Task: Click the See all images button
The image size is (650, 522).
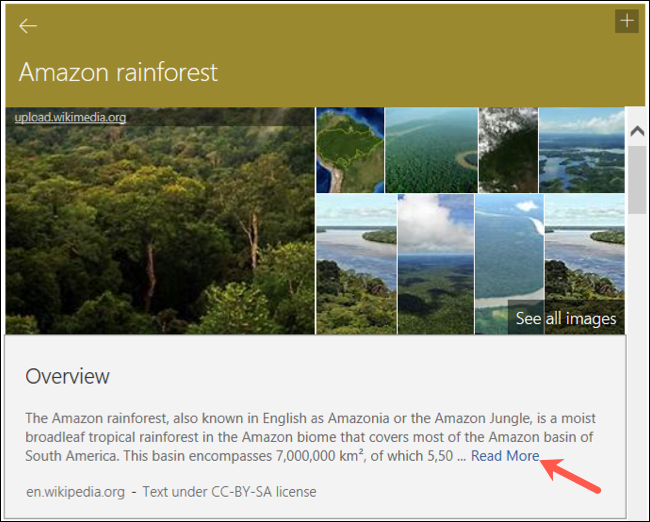Action: [x=566, y=319]
